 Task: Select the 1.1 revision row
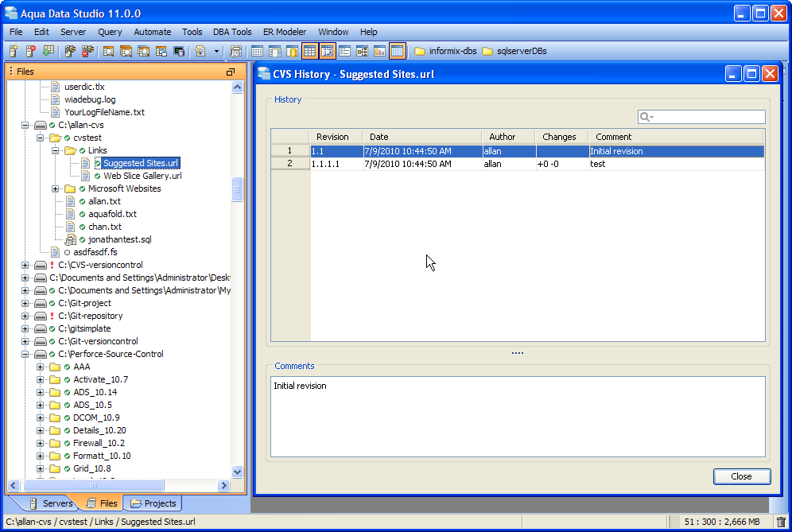517,151
